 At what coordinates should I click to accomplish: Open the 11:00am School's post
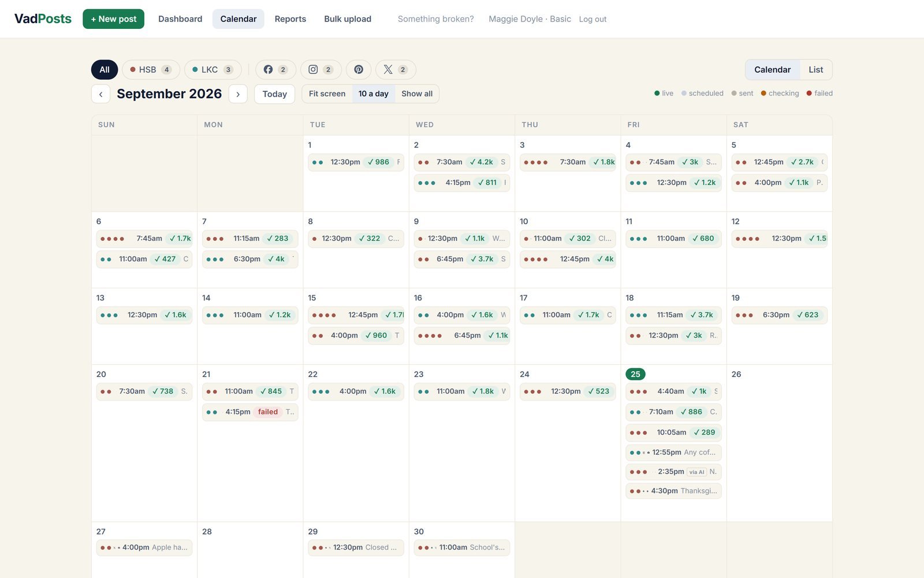coord(462,547)
